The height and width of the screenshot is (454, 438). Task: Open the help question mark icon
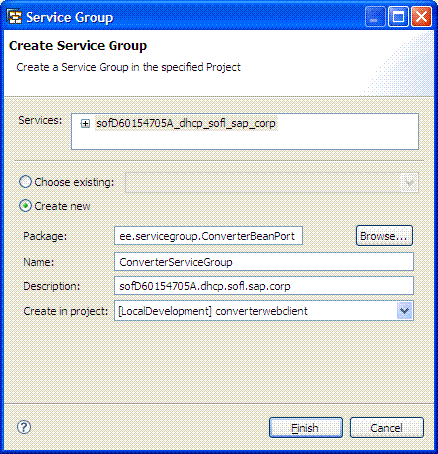click(x=24, y=427)
